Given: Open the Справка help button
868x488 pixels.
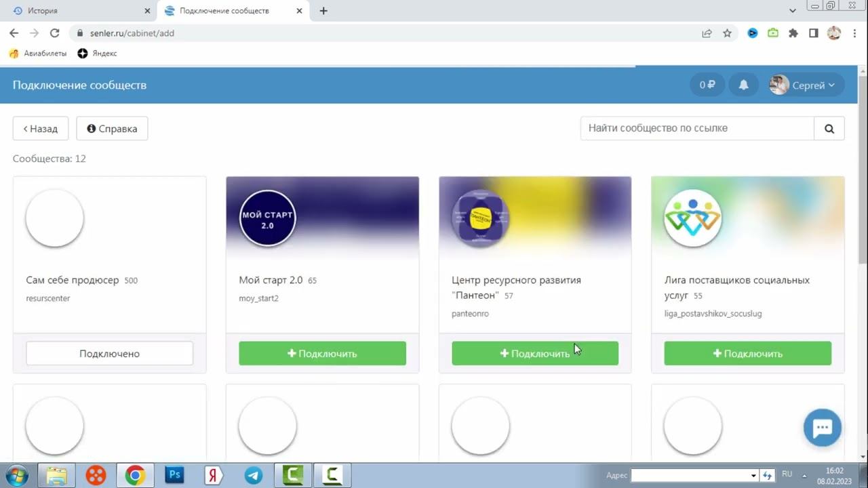Looking at the screenshot, I should tap(112, 128).
